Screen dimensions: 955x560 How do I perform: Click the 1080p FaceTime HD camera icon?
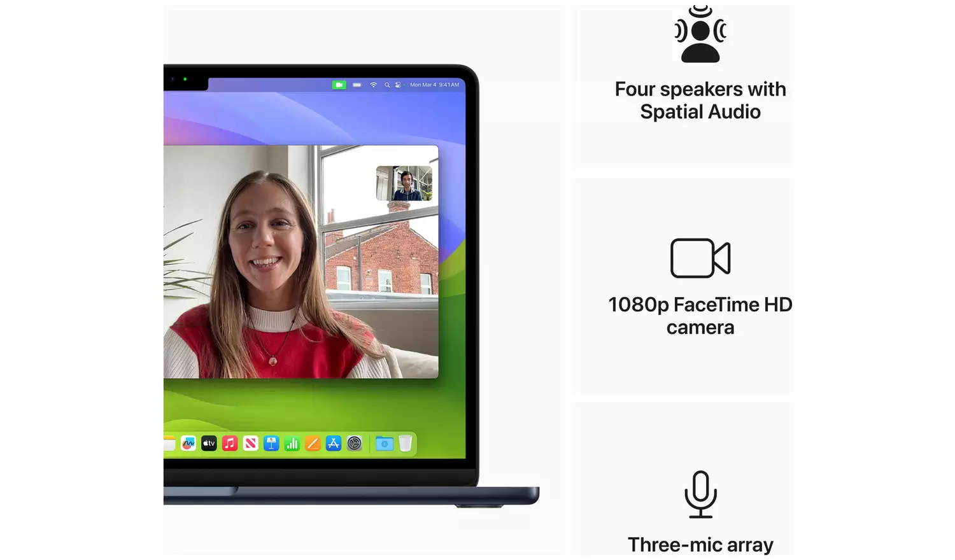click(700, 258)
